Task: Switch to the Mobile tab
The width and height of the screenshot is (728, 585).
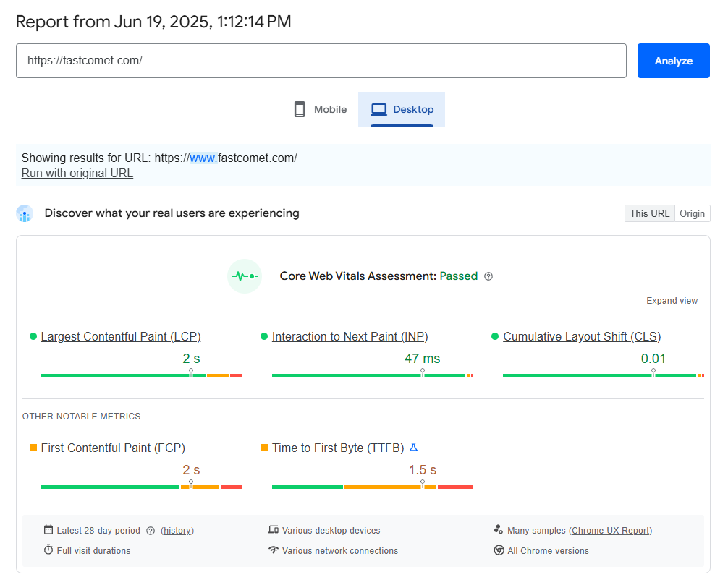Action: [x=319, y=108]
